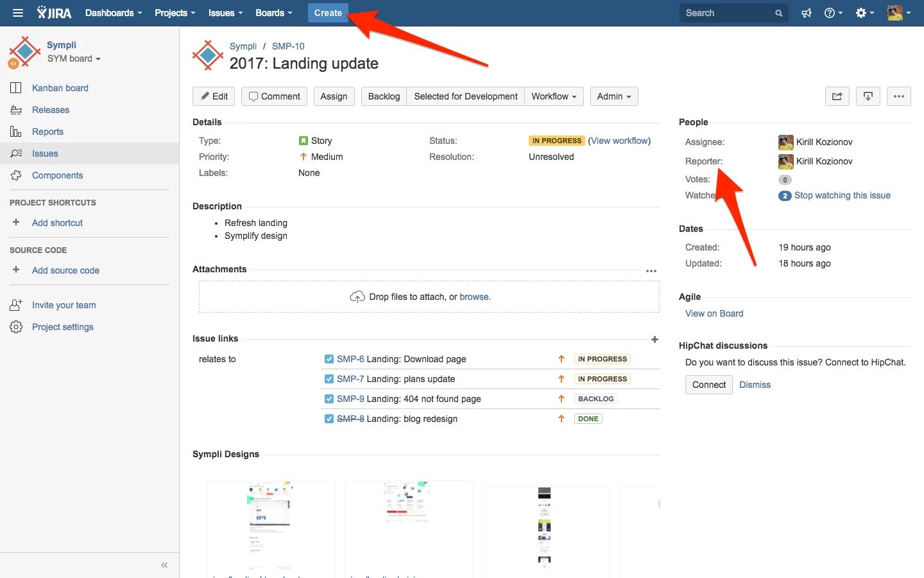Dismiss the HipChat prompt
924x578 pixels.
tap(755, 385)
